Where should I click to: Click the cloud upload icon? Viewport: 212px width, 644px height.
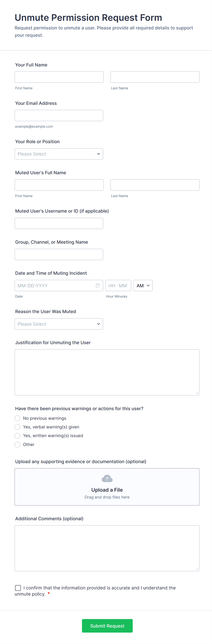(x=107, y=478)
